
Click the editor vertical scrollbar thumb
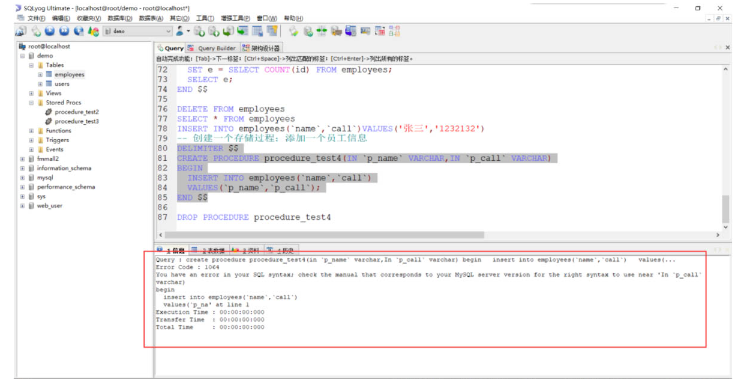click(725, 208)
